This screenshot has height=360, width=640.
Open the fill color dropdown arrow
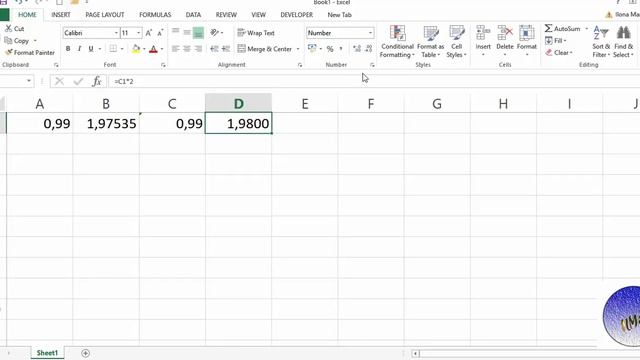(144, 49)
